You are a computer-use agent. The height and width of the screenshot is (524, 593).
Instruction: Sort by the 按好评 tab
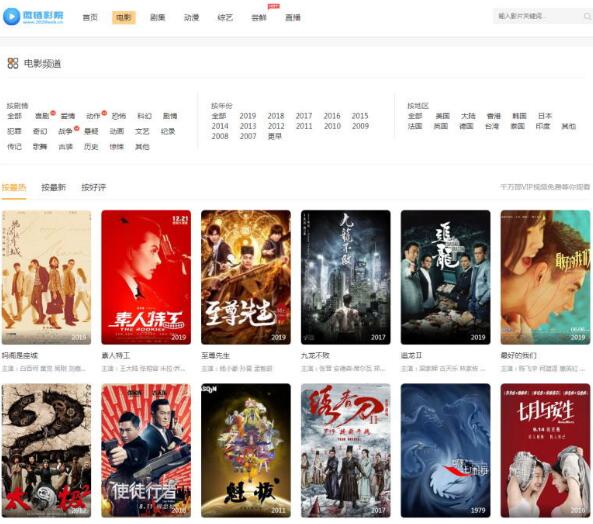93,187
